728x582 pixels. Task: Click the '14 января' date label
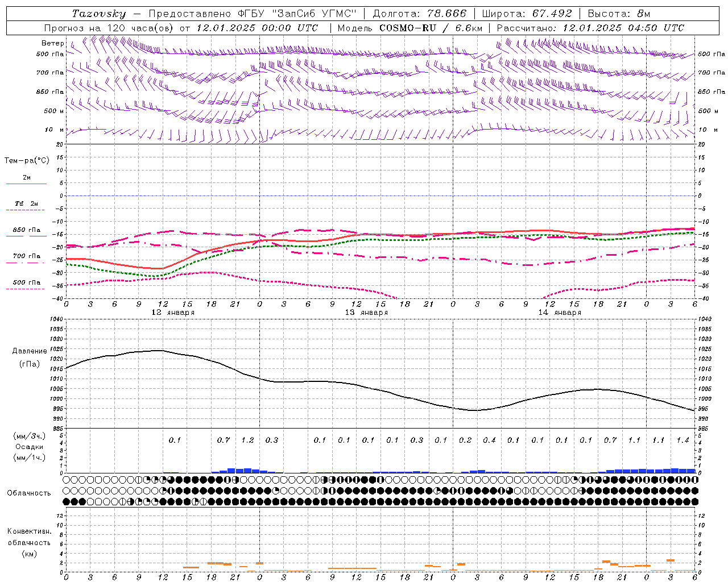click(560, 313)
